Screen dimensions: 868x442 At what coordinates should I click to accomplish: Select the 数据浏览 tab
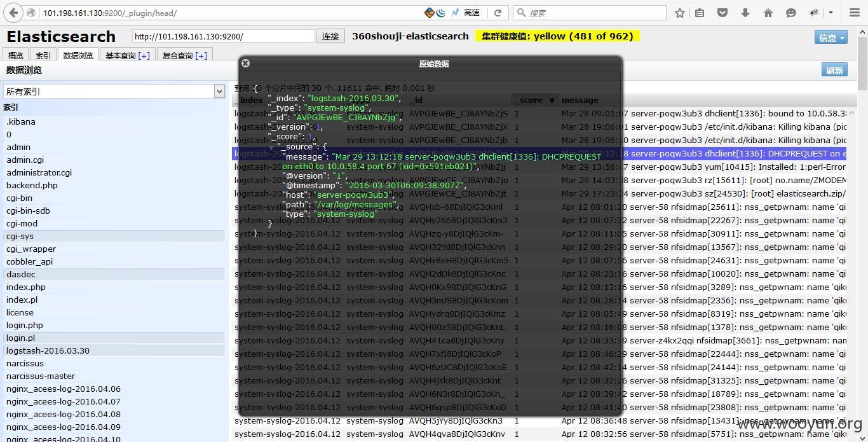tap(78, 56)
